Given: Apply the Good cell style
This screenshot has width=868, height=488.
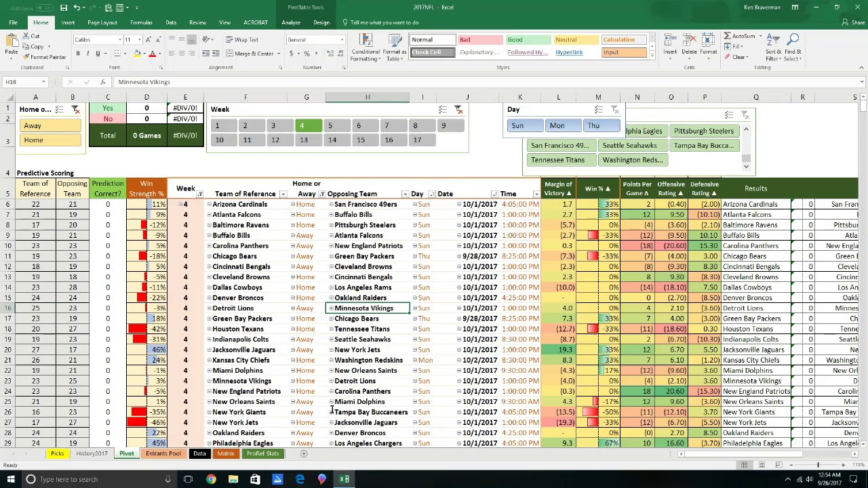Looking at the screenshot, I should tap(529, 40).
